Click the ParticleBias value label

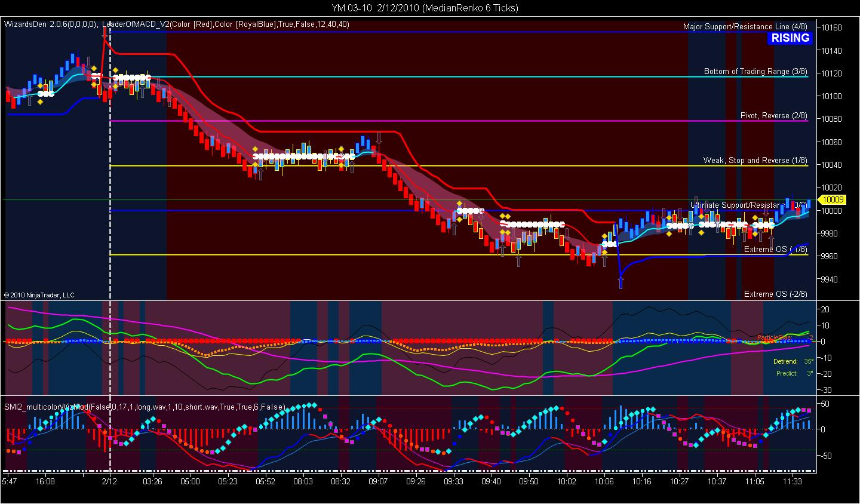click(785, 337)
